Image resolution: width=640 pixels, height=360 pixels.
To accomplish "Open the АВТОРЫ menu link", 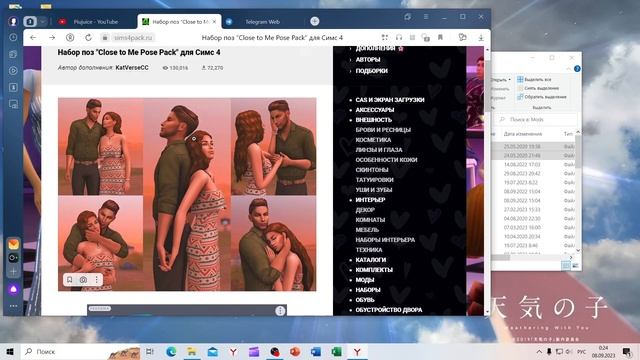I will click(368, 60).
